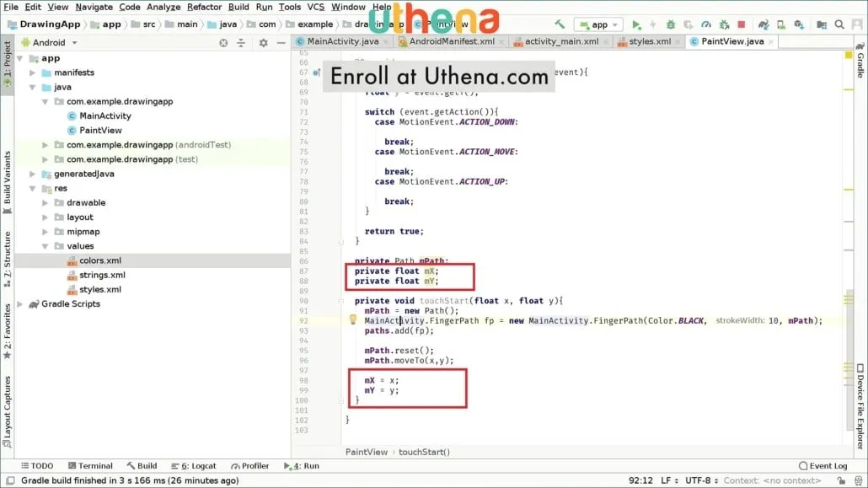The image size is (868, 488).
Task: Expand generatedJava folder
Action: pyautogui.click(x=33, y=174)
